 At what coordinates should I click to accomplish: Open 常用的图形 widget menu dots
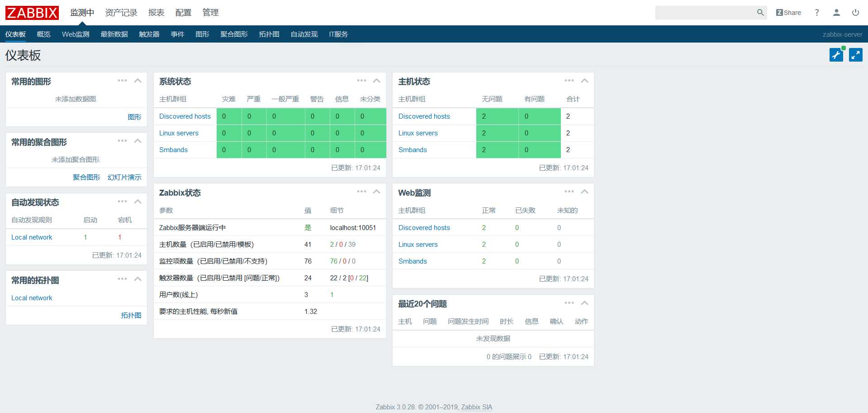coord(122,81)
